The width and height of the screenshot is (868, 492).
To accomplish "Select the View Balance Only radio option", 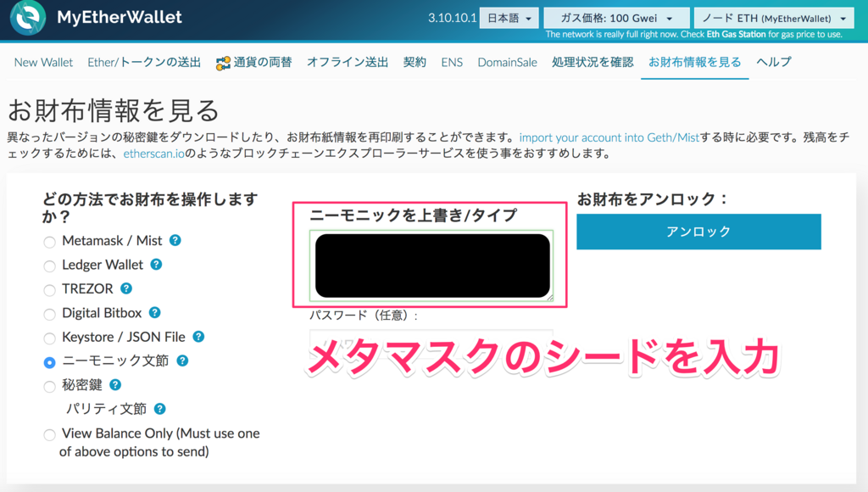I will [50, 434].
